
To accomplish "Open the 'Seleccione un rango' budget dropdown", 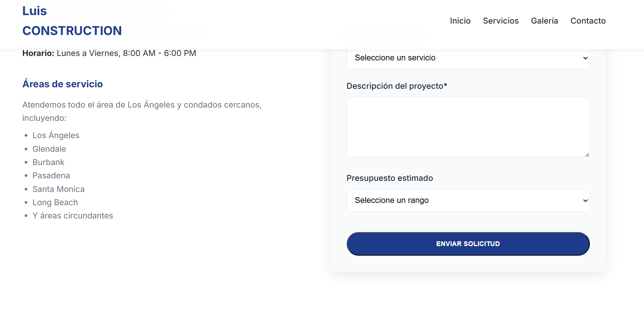I will coord(468,200).
